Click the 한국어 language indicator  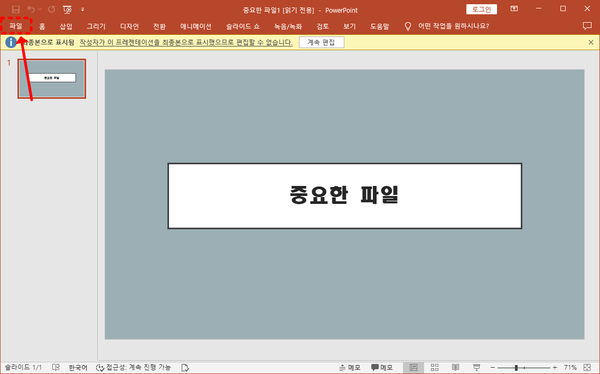tap(78, 367)
